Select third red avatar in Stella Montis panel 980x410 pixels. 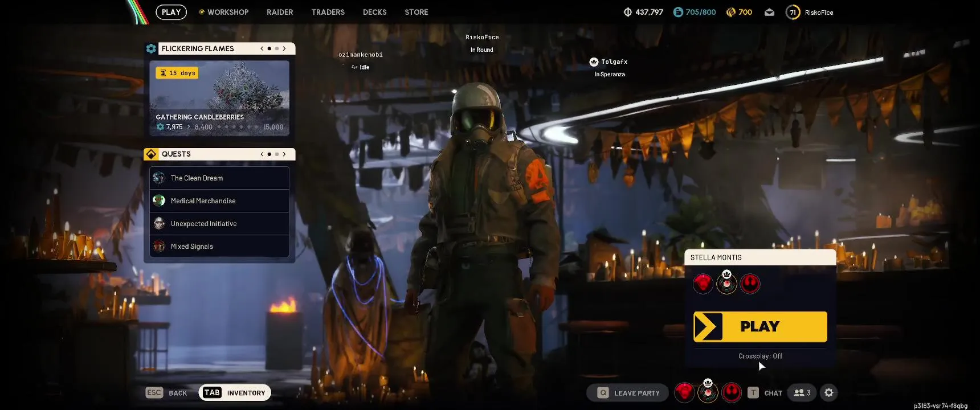coord(750,283)
